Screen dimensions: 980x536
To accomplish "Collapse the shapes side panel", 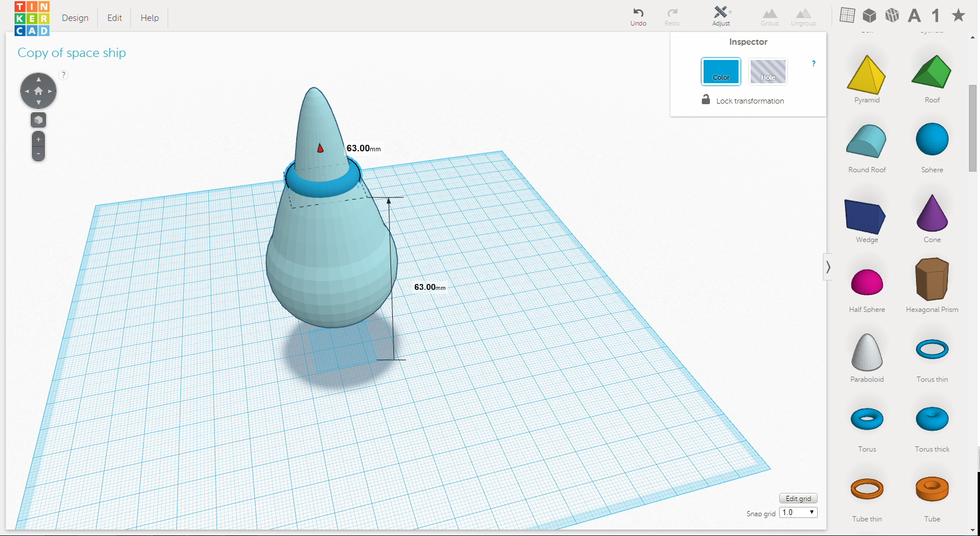I will [x=828, y=267].
